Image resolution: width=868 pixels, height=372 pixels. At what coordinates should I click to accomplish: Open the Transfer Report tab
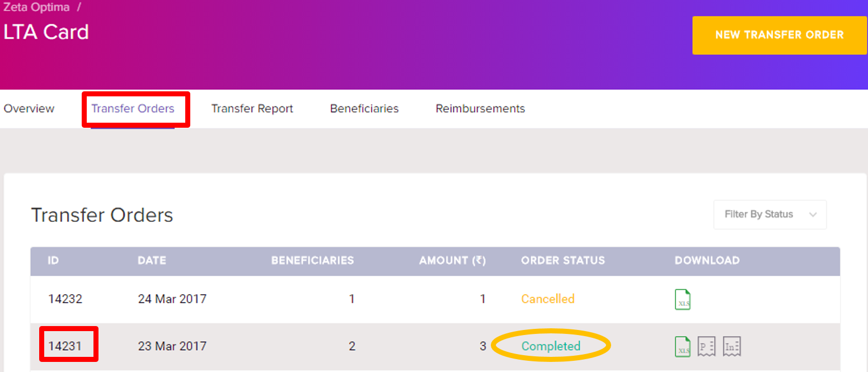pos(252,109)
